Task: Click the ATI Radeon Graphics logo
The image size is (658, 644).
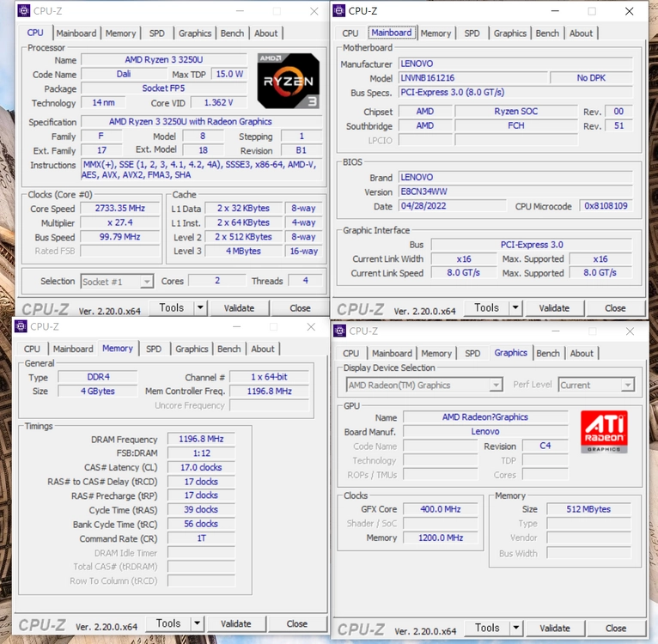Action: [x=604, y=432]
